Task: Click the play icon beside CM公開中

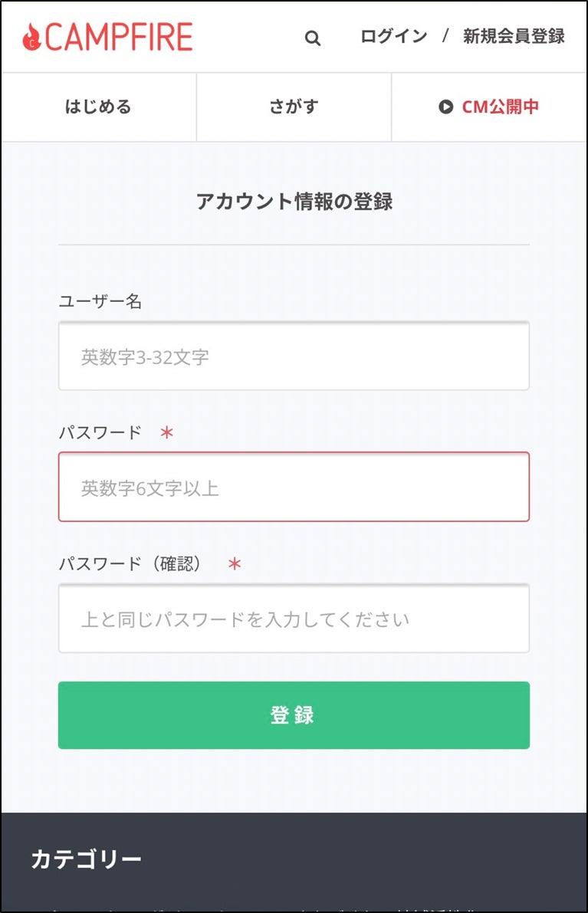Action: [x=445, y=107]
